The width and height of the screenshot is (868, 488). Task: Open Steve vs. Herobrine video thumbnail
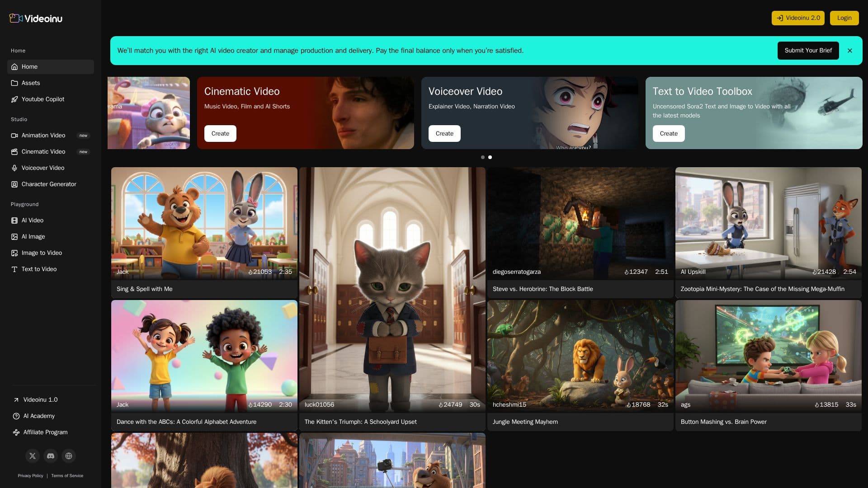click(580, 223)
